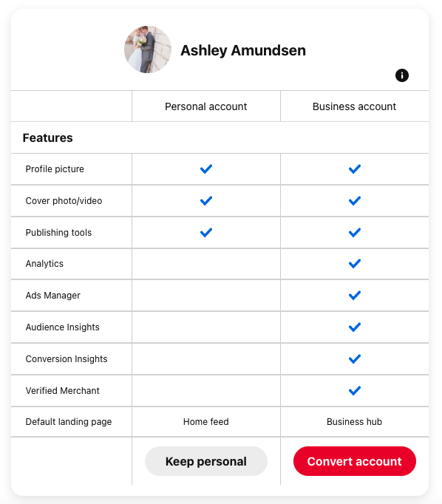The width and height of the screenshot is (442, 504).
Task: Click the Analytics checkmark for Business account
Action: pos(355,264)
